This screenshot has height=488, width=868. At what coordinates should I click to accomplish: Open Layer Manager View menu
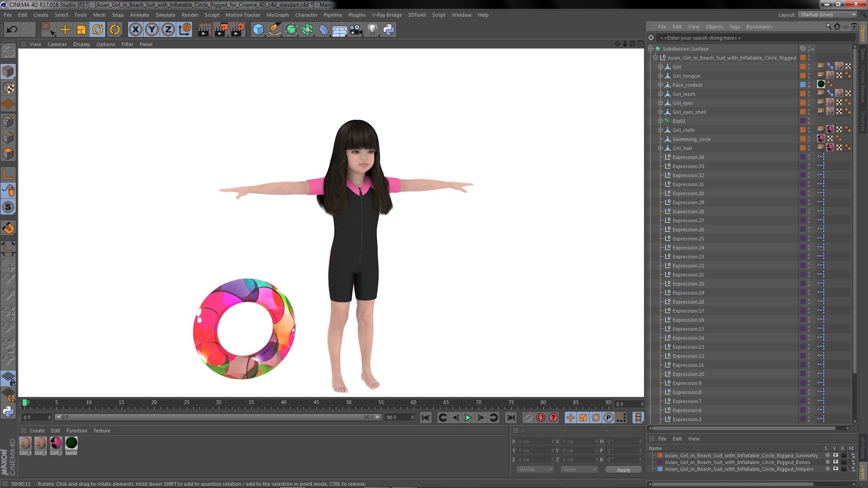[693, 439]
